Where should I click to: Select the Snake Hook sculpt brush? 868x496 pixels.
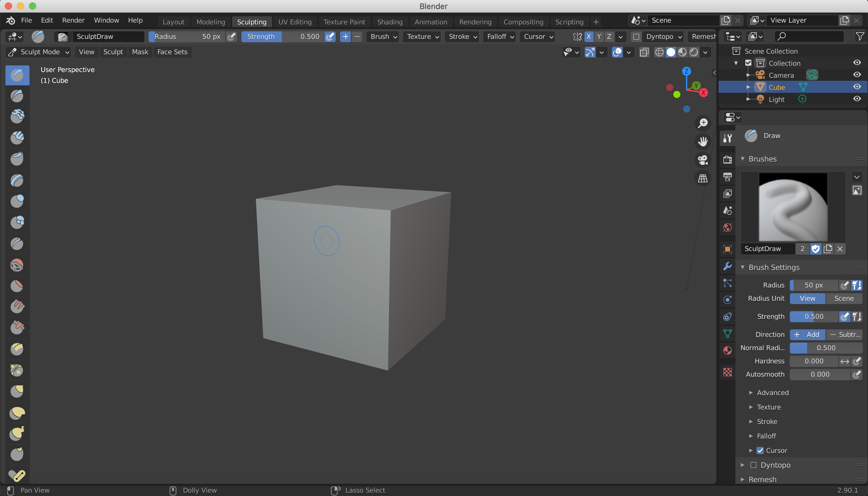tap(17, 433)
